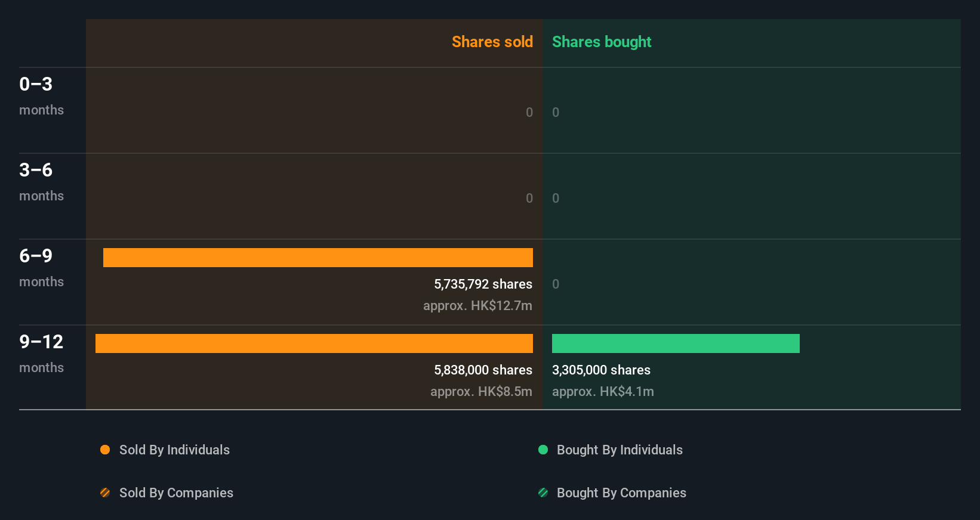Click the zero bought value in 3–6 months row
The image size is (980, 520).
coord(556,199)
